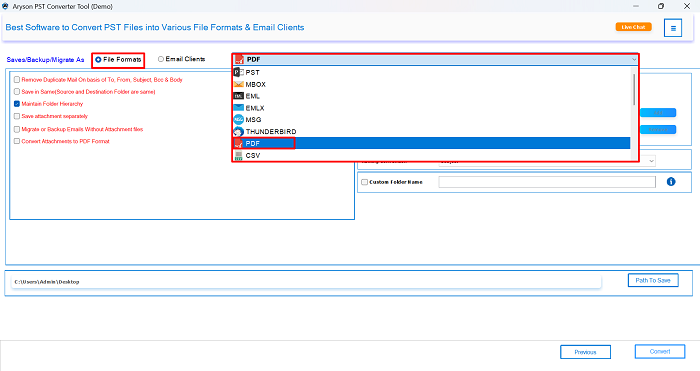Choose MBOX from format list
Image resolution: width=700 pixels, height=371 pixels.
pyautogui.click(x=431, y=84)
